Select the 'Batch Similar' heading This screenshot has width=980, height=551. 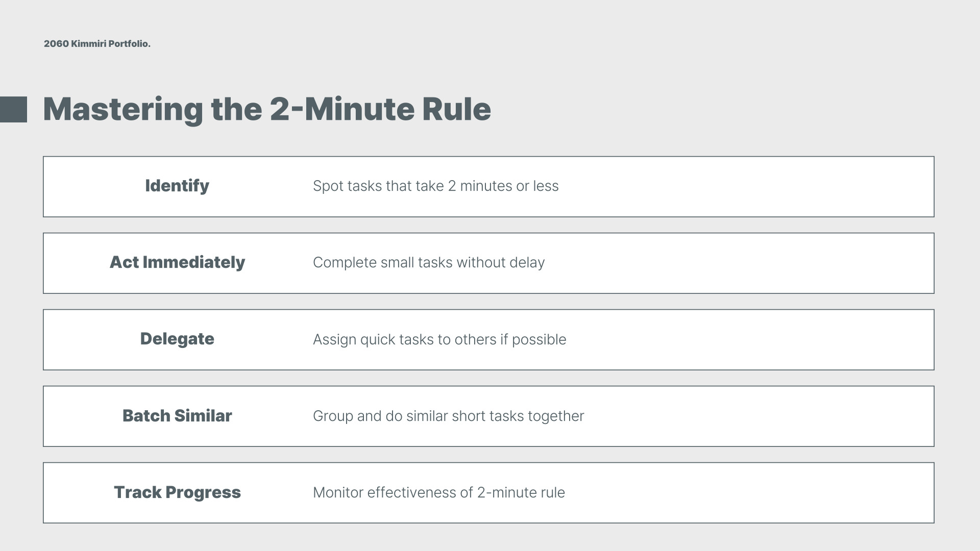tap(177, 416)
